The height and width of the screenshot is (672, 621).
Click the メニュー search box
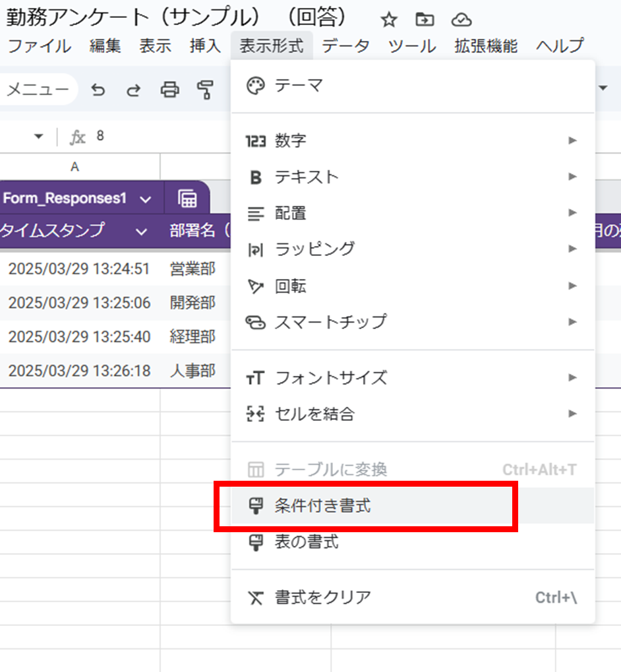pos(38,90)
